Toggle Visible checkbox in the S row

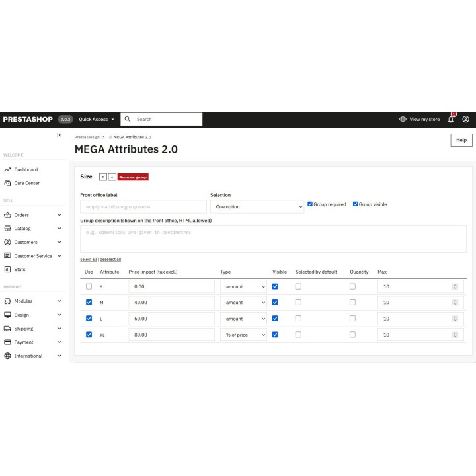tap(275, 286)
